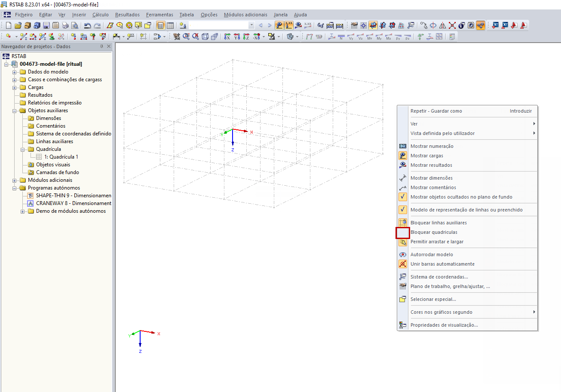Select Relatórios de impressão folder
Screen dimensions: 561x392
pyautogui.click(x=55, y=103)
